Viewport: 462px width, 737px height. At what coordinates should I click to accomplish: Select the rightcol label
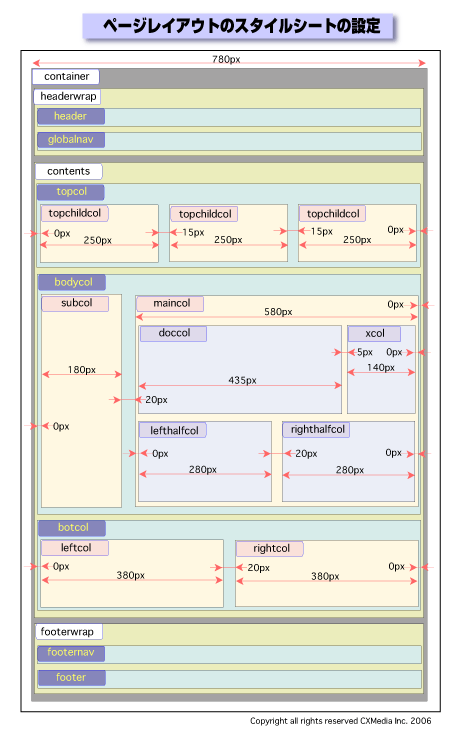point(270,549)
